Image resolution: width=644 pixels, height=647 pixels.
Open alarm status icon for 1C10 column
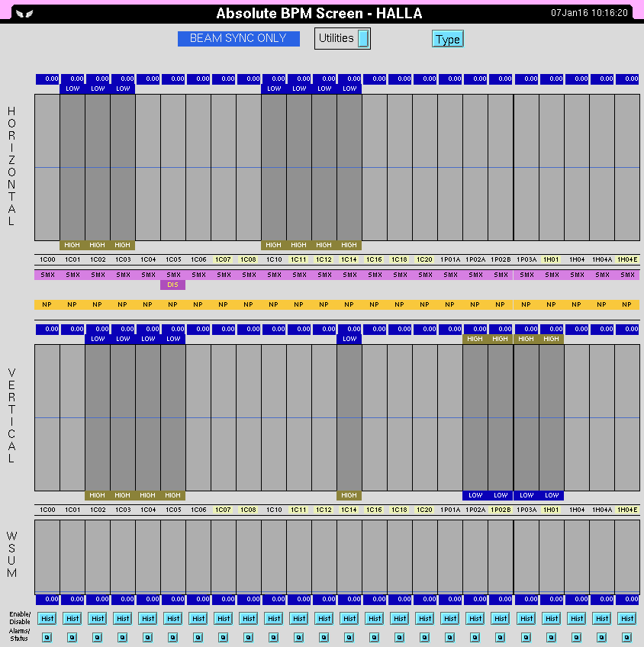click(273, 638)
